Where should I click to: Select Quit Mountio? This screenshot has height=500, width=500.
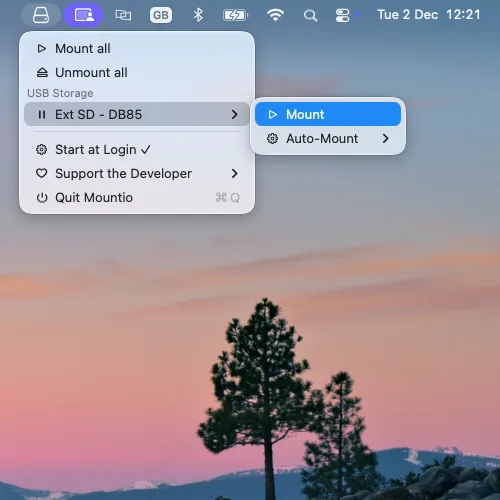(x=137, y=197)
